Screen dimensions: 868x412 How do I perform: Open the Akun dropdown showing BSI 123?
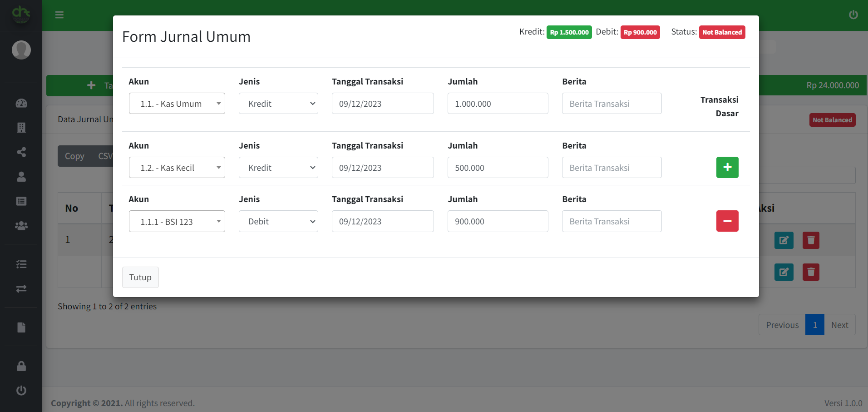pos(177,221)
